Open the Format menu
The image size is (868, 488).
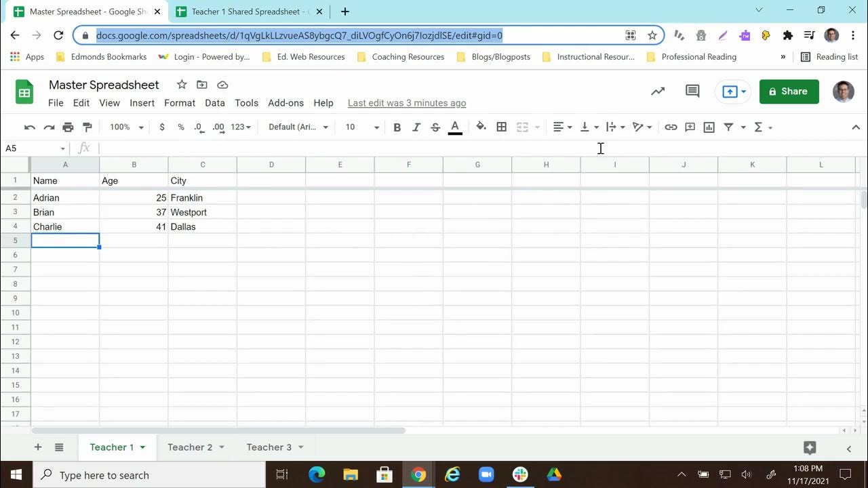(x=180, y=103)
